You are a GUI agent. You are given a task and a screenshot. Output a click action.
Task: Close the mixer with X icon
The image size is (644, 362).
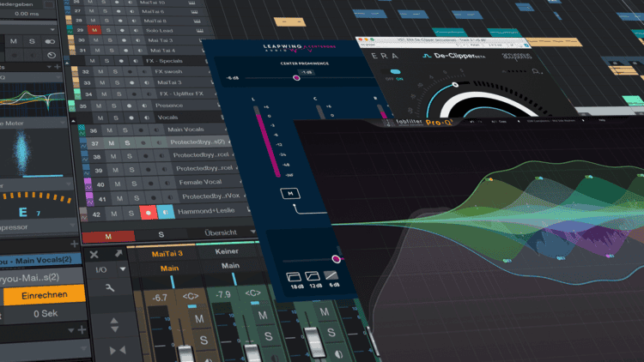94,255
